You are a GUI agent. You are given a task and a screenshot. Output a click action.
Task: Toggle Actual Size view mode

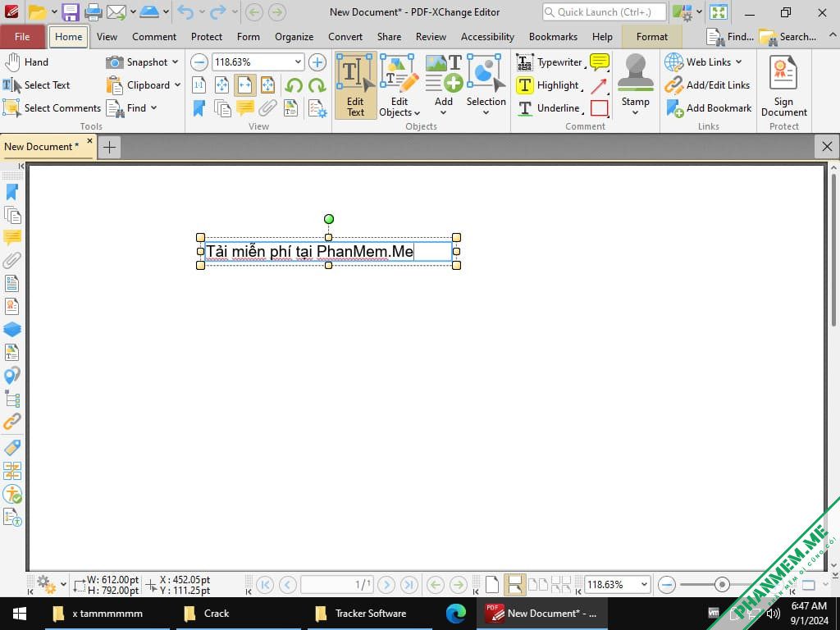[199, 85]
